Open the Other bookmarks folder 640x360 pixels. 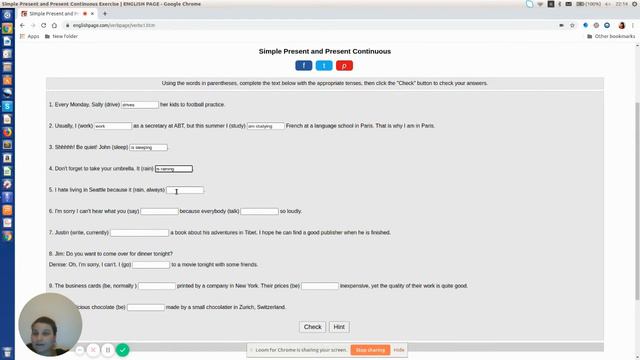pos(611,36)
